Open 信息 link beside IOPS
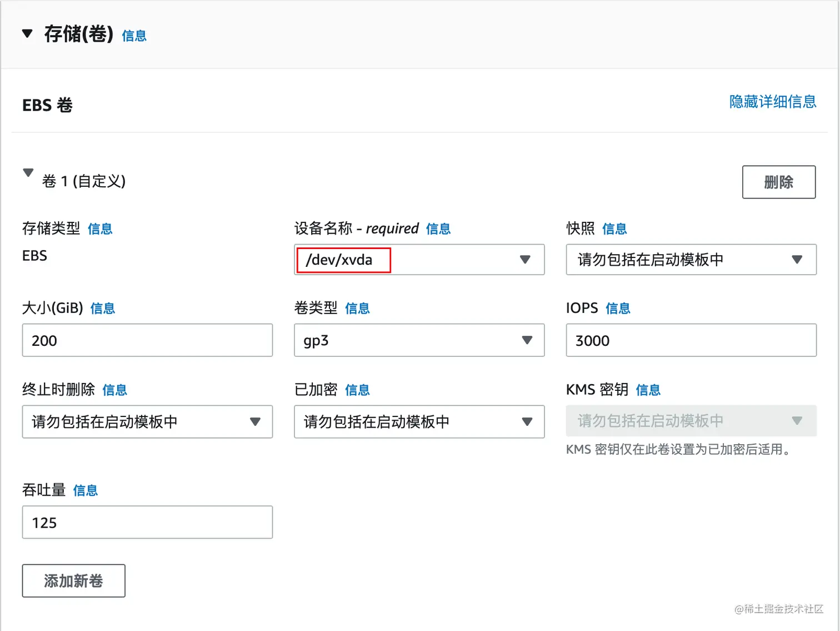 [x=618, y=309]
